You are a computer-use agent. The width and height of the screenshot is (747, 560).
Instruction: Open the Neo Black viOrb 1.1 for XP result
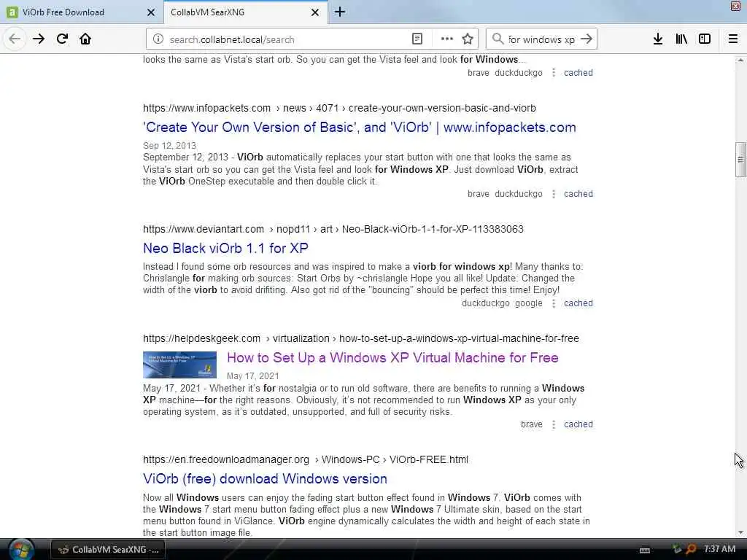[x=225, y=249]
